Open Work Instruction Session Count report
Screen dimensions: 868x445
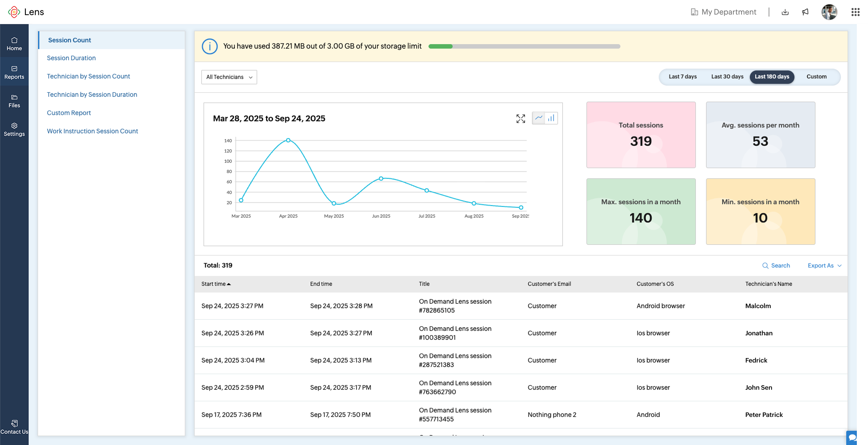click(92, 131)
